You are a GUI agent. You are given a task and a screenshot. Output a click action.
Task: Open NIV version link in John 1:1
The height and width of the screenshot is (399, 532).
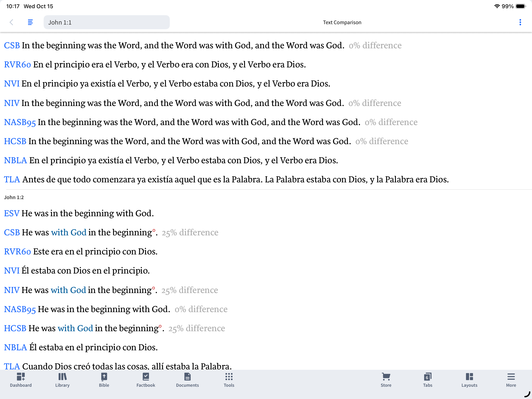click(x=11, y=103)
